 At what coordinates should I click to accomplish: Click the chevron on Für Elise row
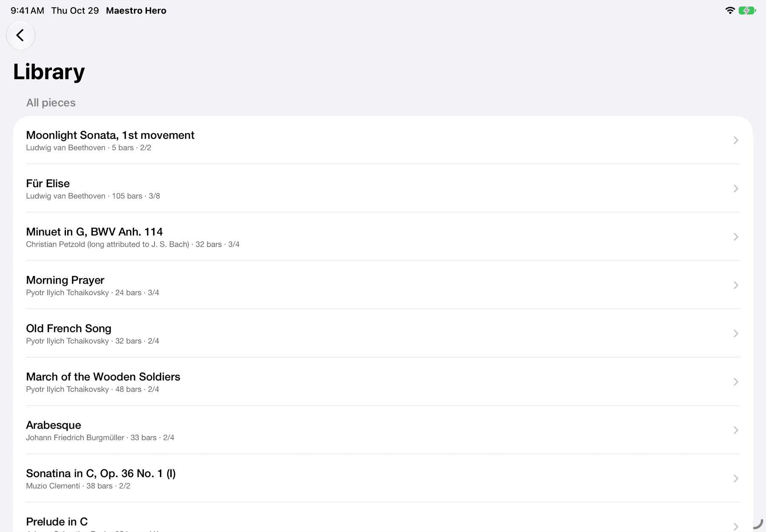click(736, 188)
